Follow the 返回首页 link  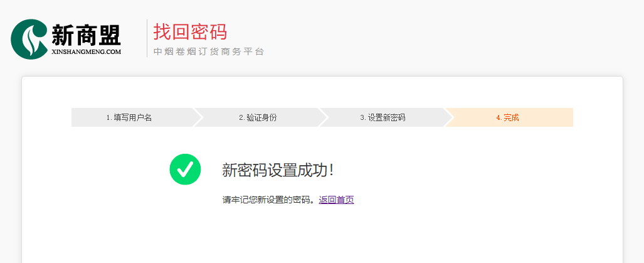click(336, 200)
